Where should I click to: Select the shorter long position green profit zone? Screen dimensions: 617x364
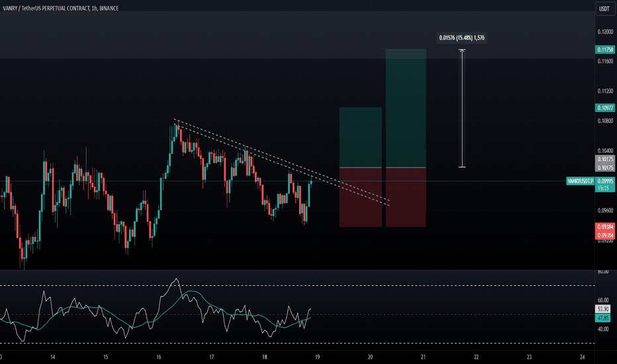point(360,138)
